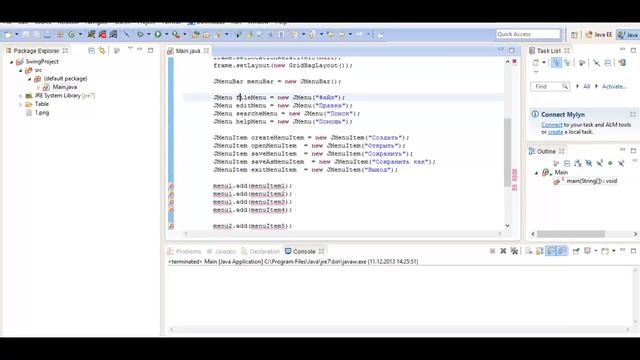Click the create a local task link
640x360 pixels.
pos(555,132)
